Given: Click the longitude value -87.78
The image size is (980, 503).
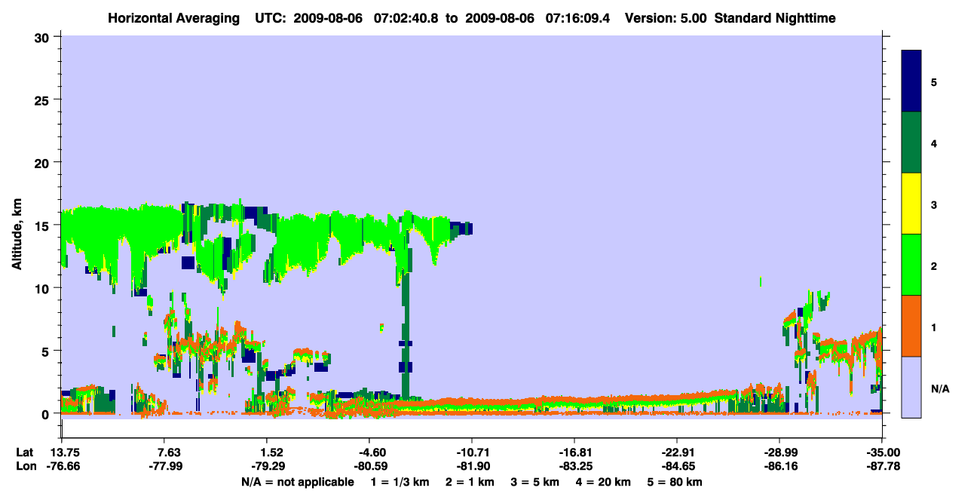Looking at the screenshot, I should [x=882, y=467].
